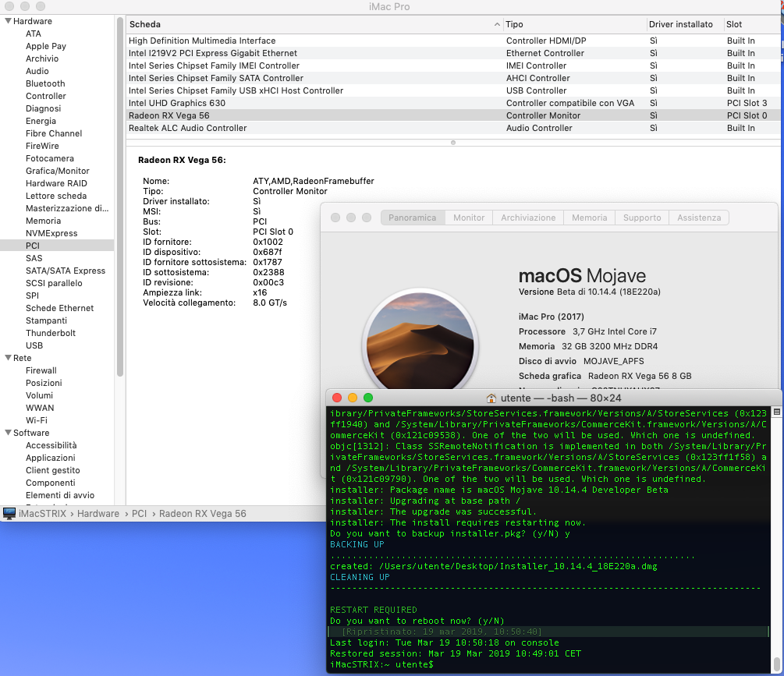Click the iMacSTRIX computer icon in path bar
This screenshot has height=676, width=784.
tap(9, 514)
